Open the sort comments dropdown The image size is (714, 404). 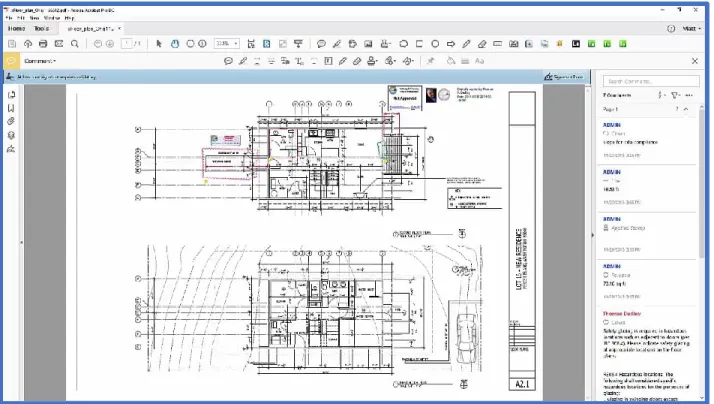point(662,95)
